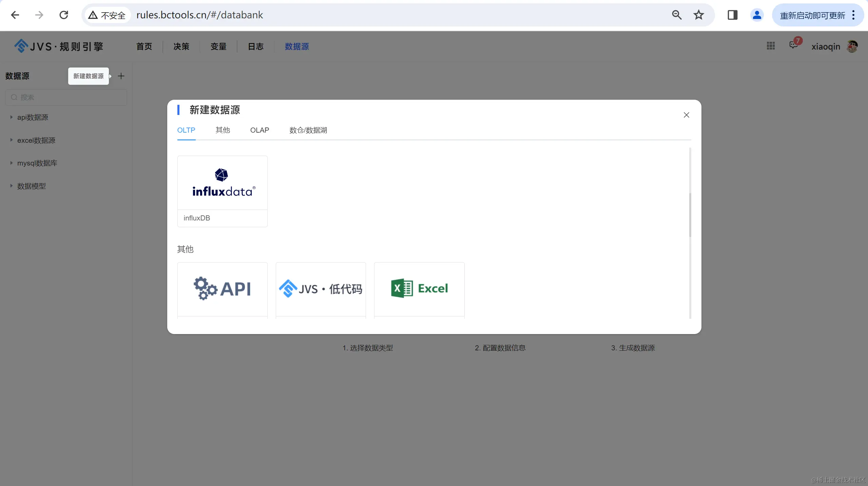Reload the page with refresh icon
This screenshot has width=868, height=486.
64,15
